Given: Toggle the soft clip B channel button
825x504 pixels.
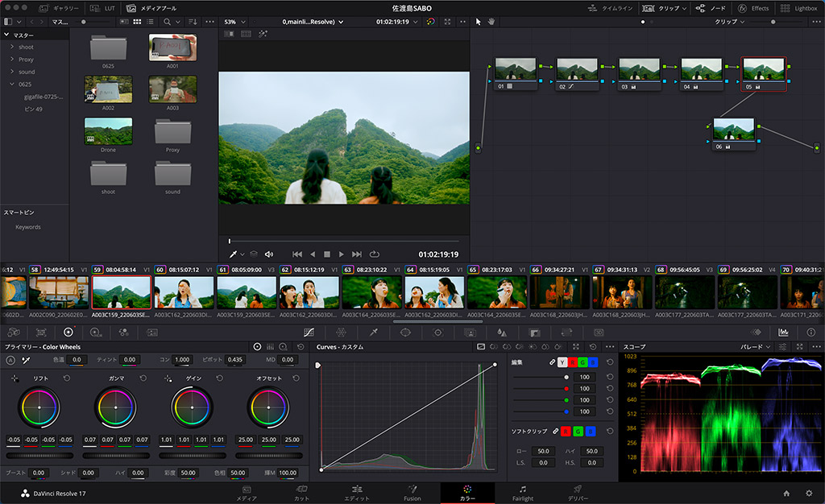Looking at the screenshot, I should click(x=591, y=432).
